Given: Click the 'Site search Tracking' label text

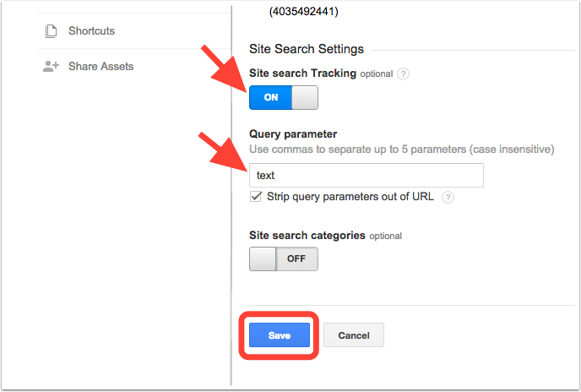Looking at the screenshot, I should [x=302, y=73].
